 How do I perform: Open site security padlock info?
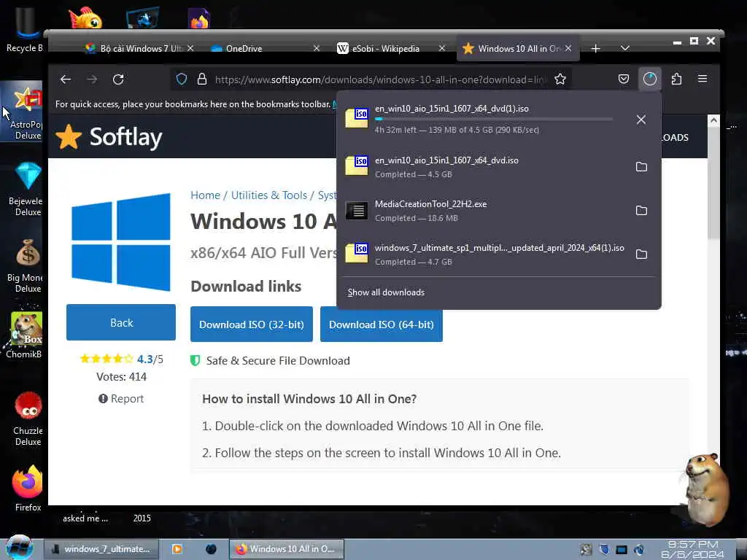pyautogui.click(x=202, y=79)
